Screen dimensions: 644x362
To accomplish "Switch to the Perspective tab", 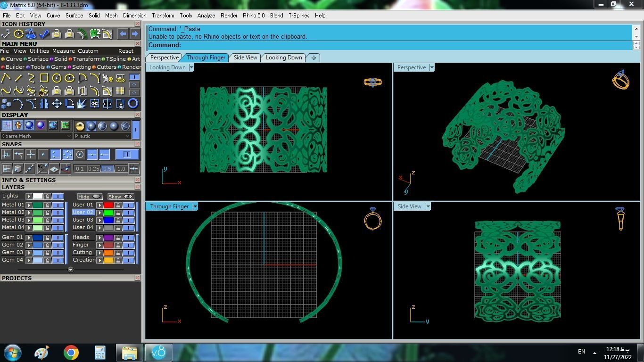I will coord(165,58).
